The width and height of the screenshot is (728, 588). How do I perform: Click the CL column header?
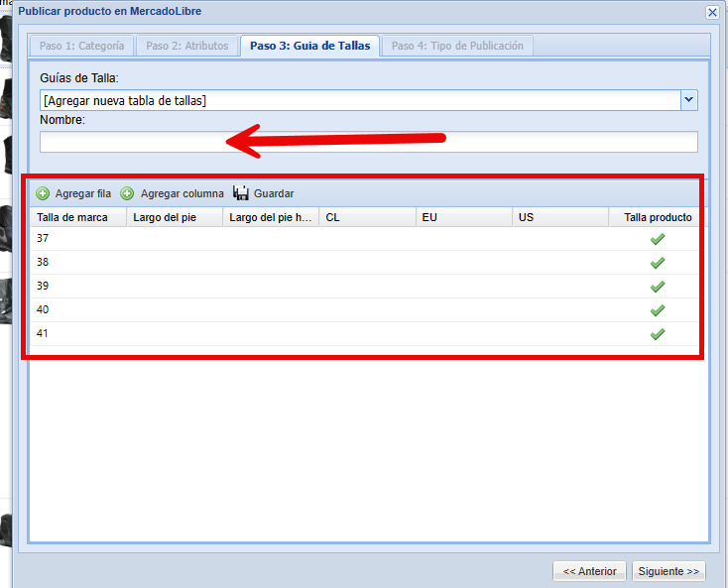pyautogui.click(x=368, y=217)
